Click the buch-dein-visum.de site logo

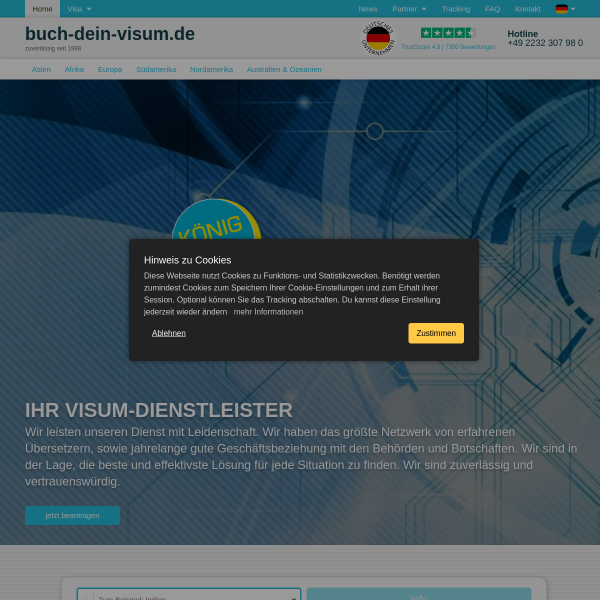pyautogui.click(x=110, y=34)
